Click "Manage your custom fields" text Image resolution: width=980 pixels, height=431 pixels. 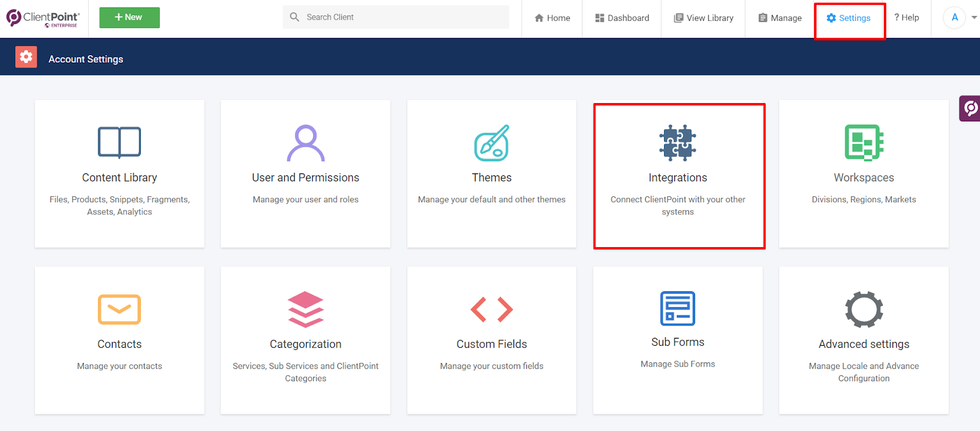click(492, 367)
